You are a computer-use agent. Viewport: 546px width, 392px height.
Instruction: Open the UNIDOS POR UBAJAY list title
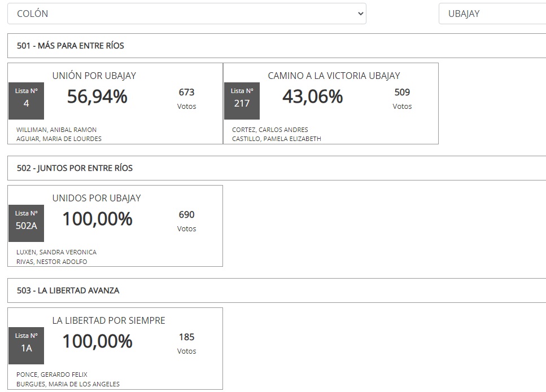point(97,198)
